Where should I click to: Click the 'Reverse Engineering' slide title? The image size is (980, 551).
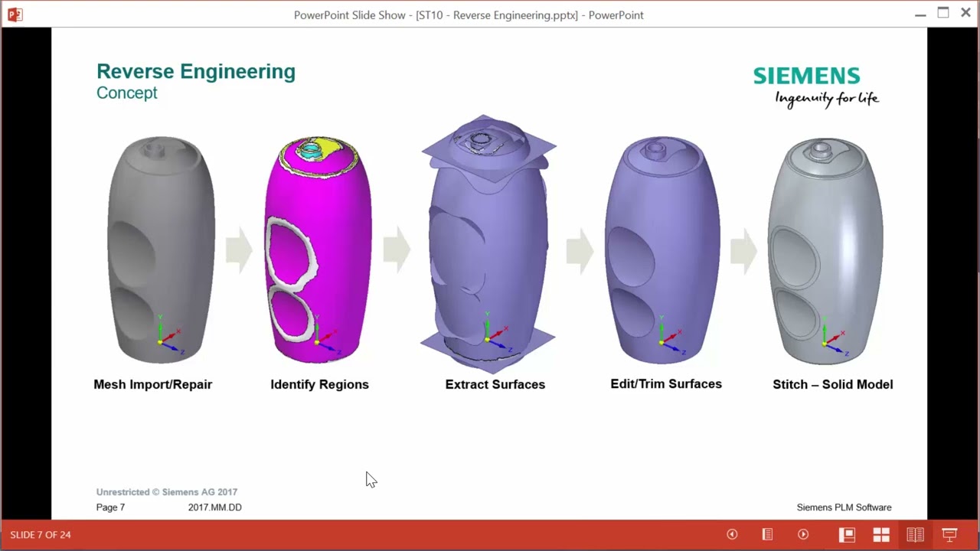click(x=196, y=72)
